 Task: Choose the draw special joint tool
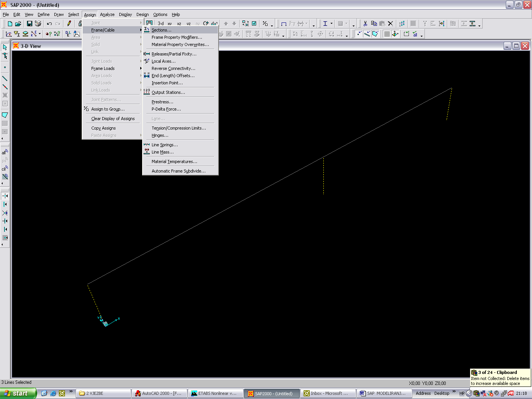pos(5,67)
